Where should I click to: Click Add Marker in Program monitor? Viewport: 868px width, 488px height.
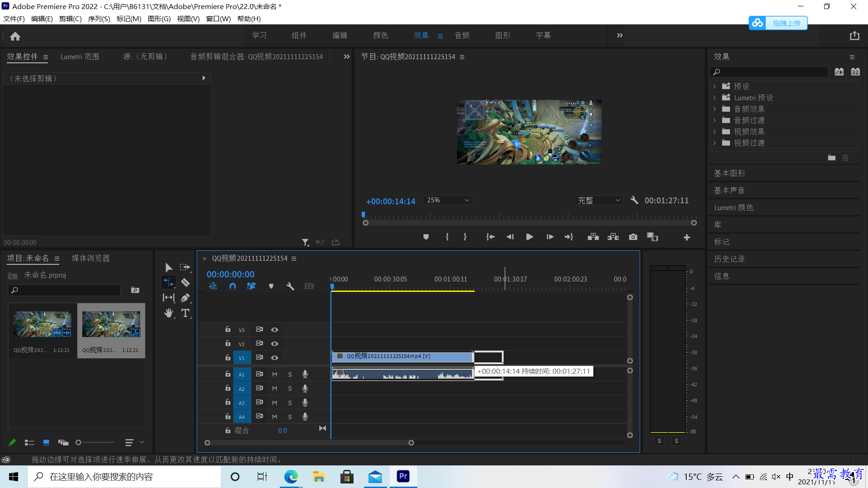point(426,237)
